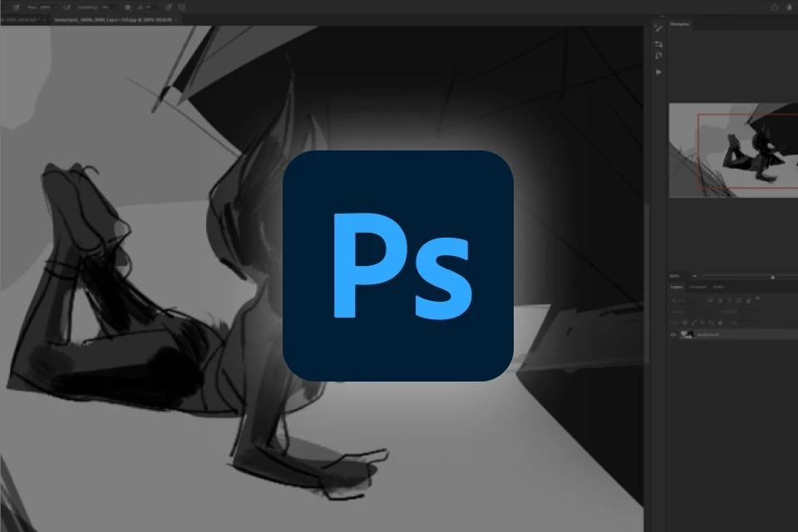Open the layer filter Kind dropdown
Screen dimensions: 798x532
[684, 301]
